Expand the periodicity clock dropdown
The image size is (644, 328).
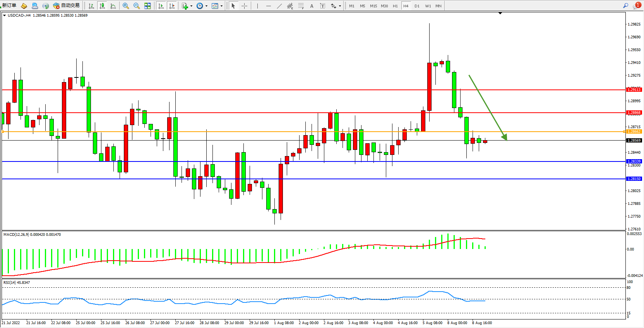click(x=206, y=6)
